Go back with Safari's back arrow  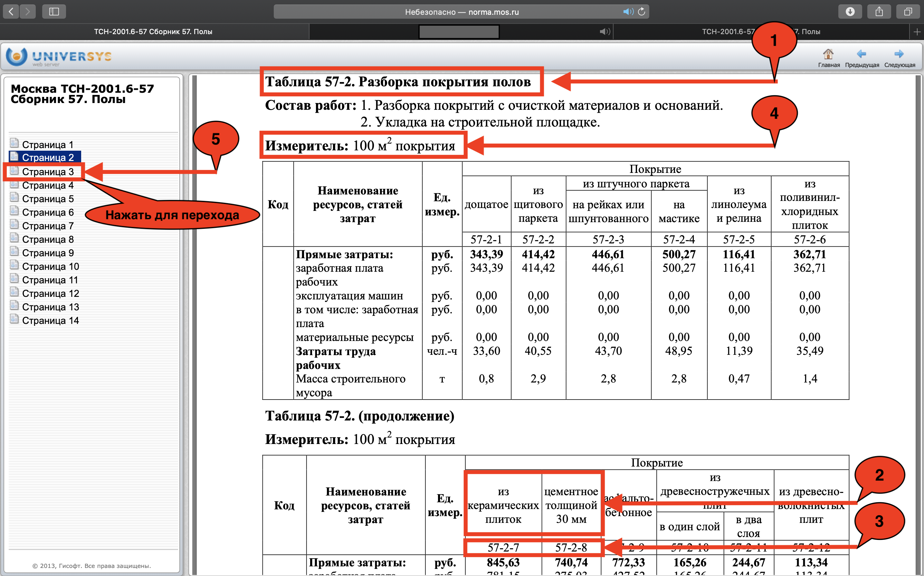point(11,11)
